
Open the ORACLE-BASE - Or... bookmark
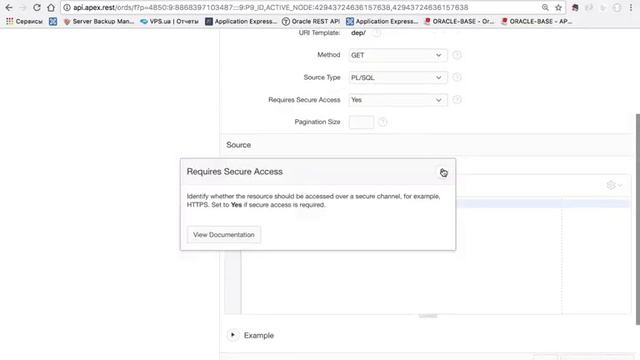pyautogui.click(x=459, y=21)
